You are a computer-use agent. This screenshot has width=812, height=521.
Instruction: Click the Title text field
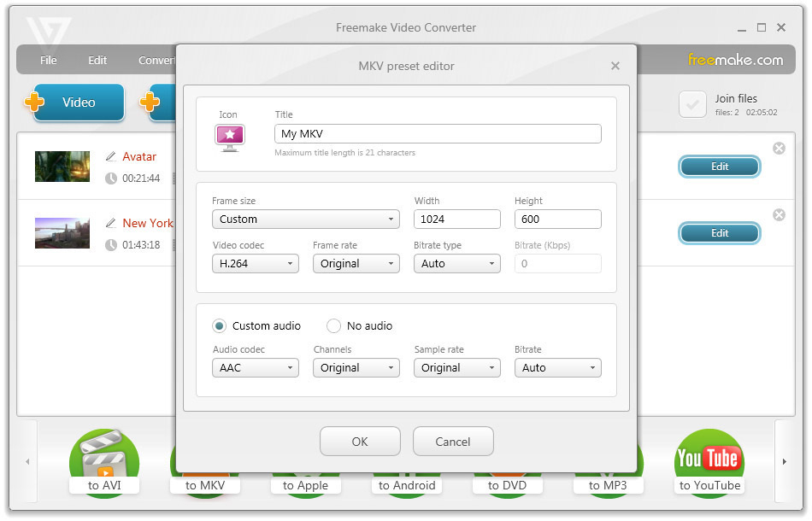[438, 133]
